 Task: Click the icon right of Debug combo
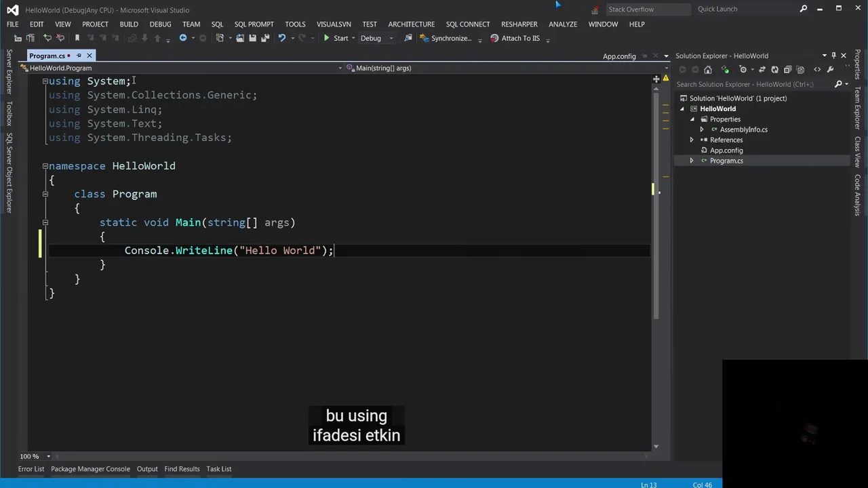coord(408,38)
